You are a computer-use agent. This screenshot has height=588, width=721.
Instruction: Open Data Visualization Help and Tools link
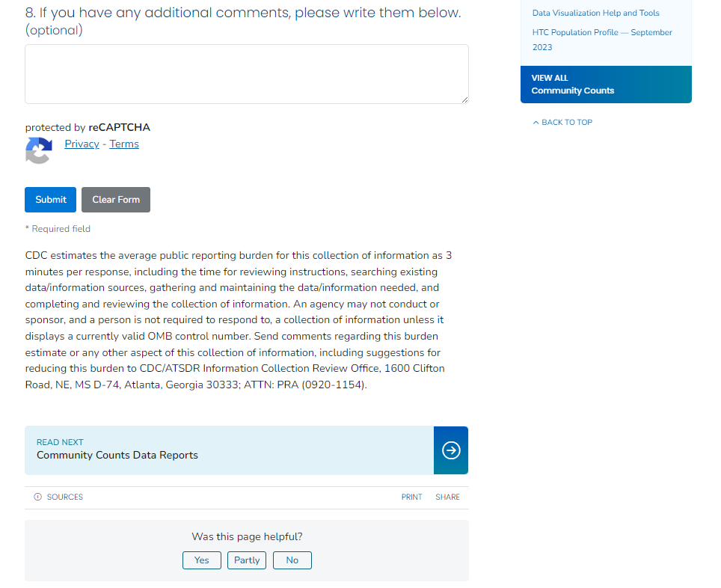[595, 13]
